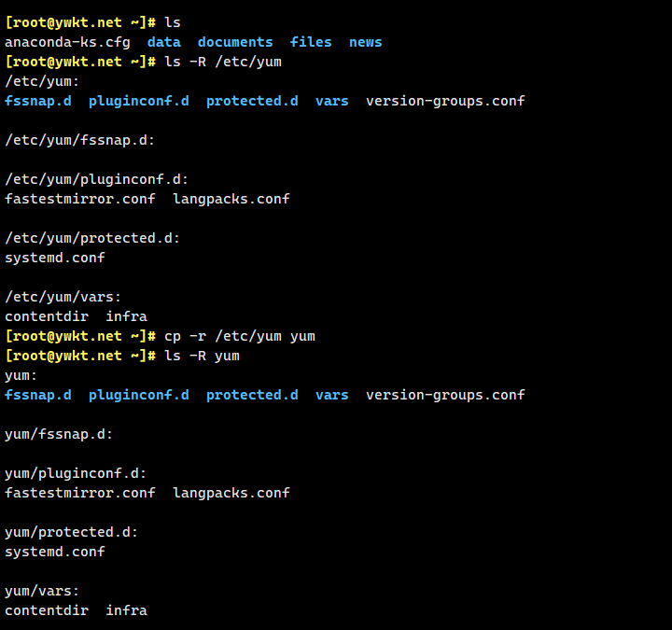The image size is (672, 630).
Task: Click the '/etc/yum/vars:' header line
Action: (x=63, y=297)
